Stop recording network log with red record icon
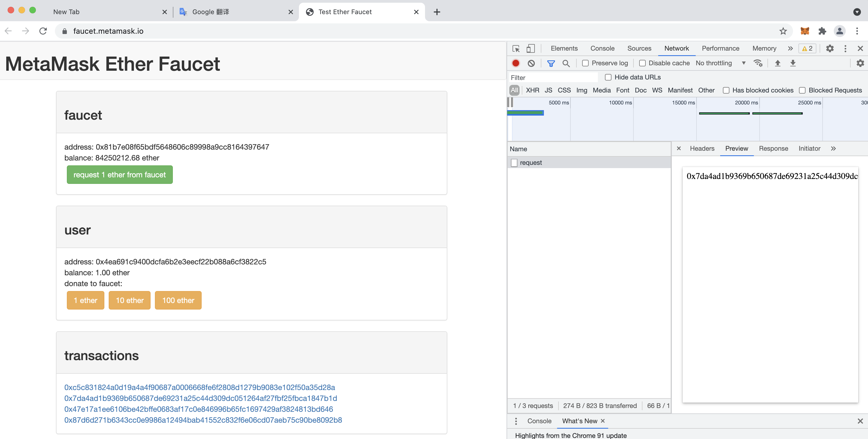868x439 pixels. pyautogui.click(x=516, y=63)
